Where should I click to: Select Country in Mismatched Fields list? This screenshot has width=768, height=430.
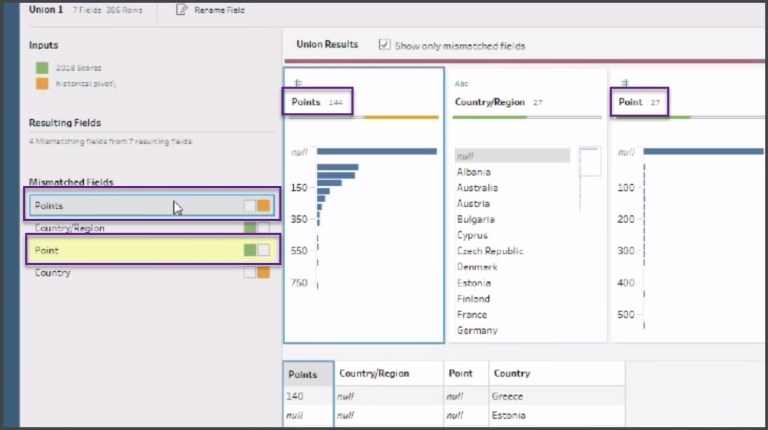[52, 273]
